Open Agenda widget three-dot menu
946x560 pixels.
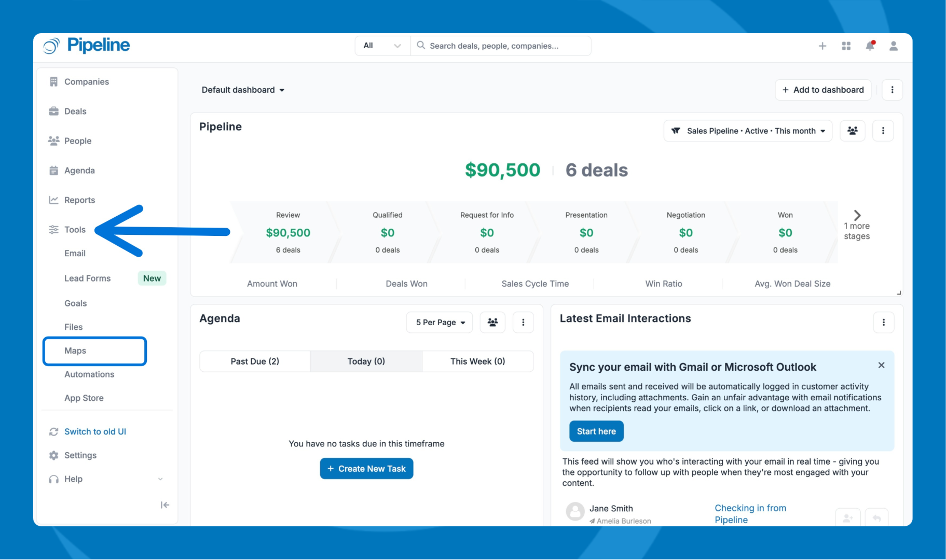pos(523,323)
